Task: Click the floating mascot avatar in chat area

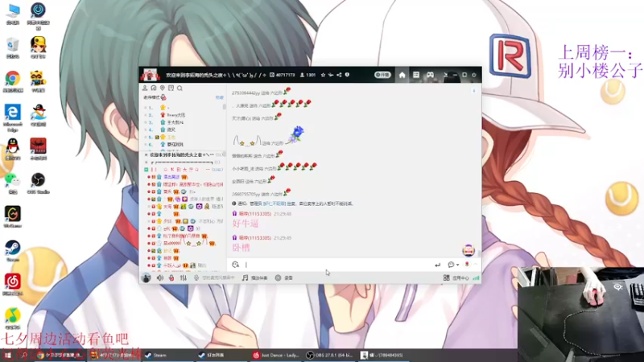Action: [x=469, y=250]
